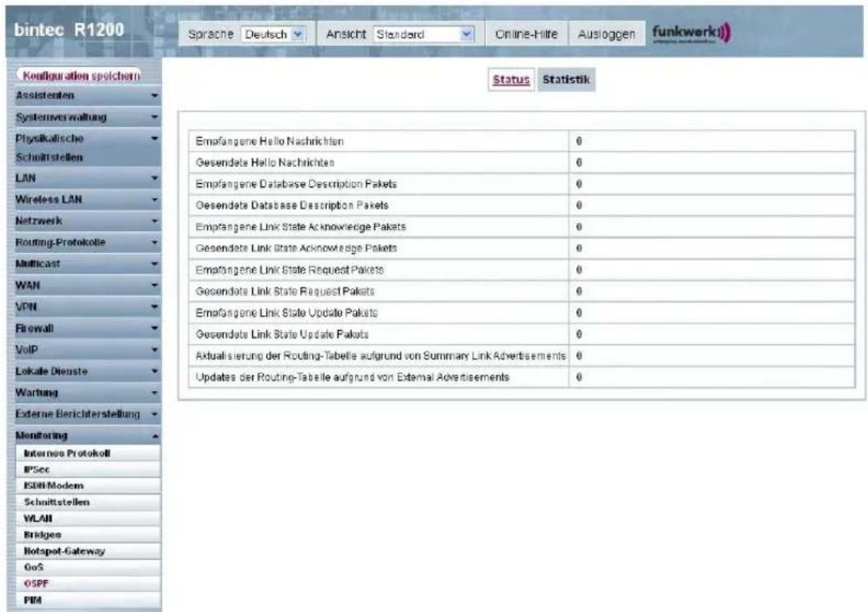868x612 pixels.
Task: Open Internes Protokoll submenu item
Action: [x=89, y=453]
